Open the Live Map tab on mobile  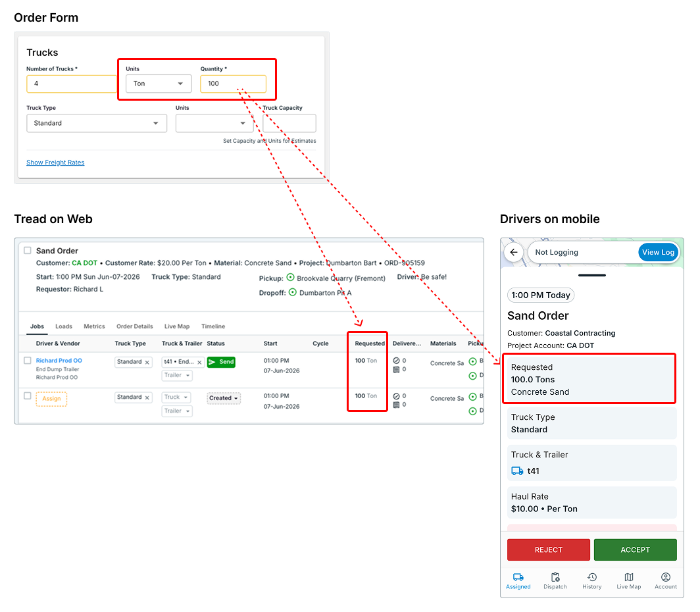click(628, 581)
